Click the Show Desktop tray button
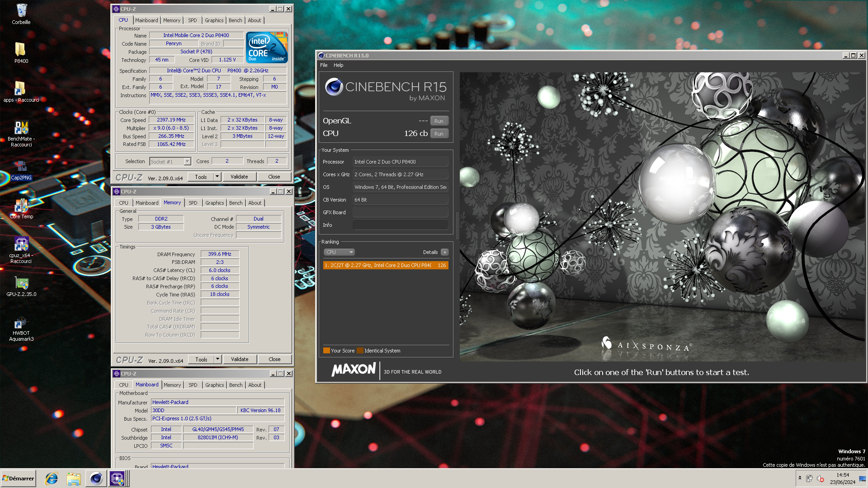This screenshot has width=868, height=488. (x=863, y=479)
